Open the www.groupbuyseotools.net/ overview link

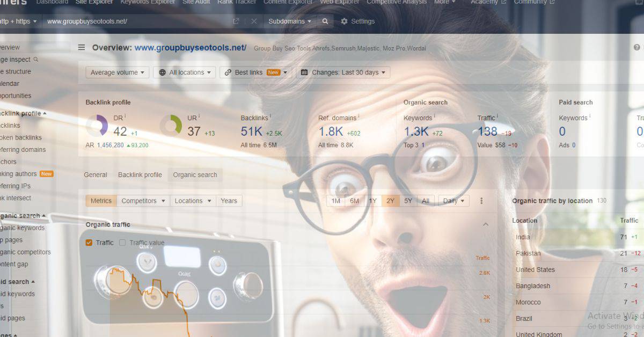191,47
